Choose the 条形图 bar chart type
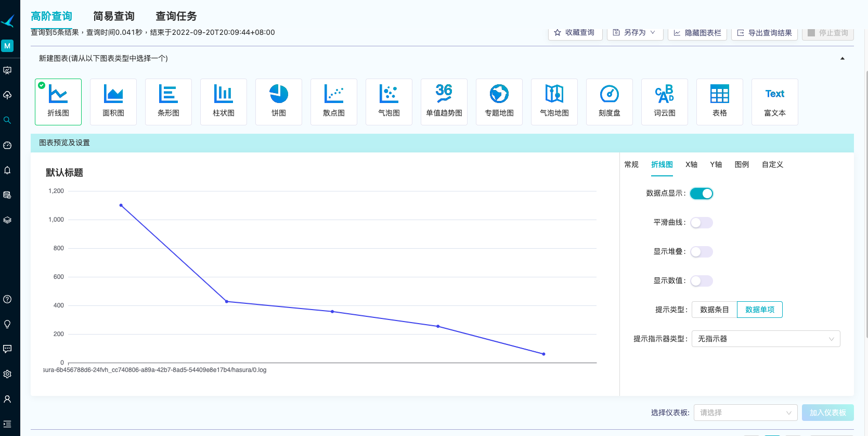Image resolution: width=868 pixels, height=436 pixels. click(169, 102)
